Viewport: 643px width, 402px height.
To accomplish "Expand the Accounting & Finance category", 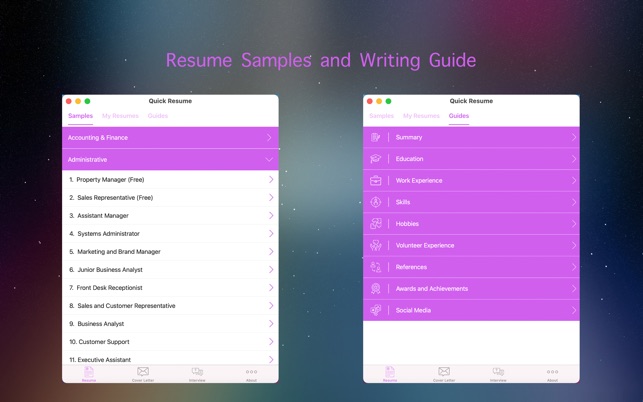I will click(x=269, y=138).
